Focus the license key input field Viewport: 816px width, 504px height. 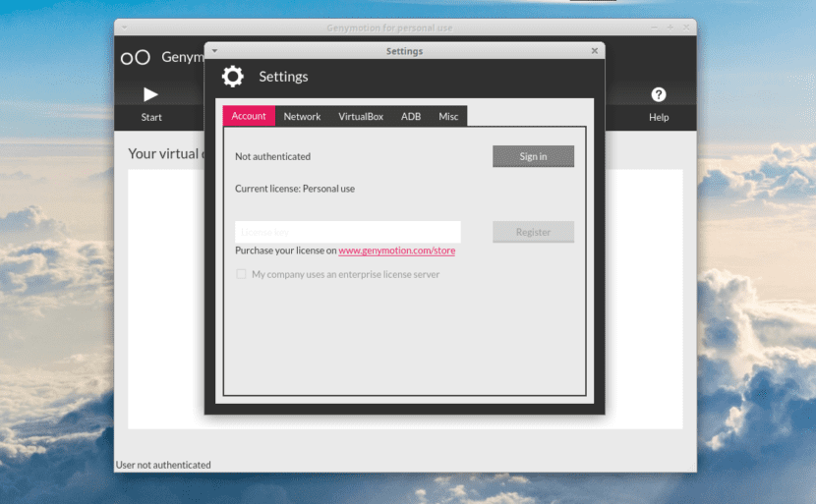pyautogui.click(x=348, y=232)
